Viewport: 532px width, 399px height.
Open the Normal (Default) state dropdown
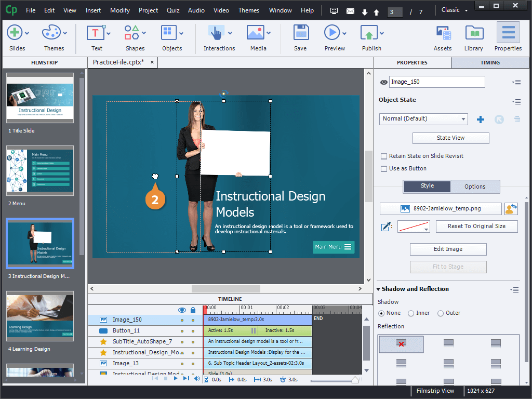[x=423, y=119]
